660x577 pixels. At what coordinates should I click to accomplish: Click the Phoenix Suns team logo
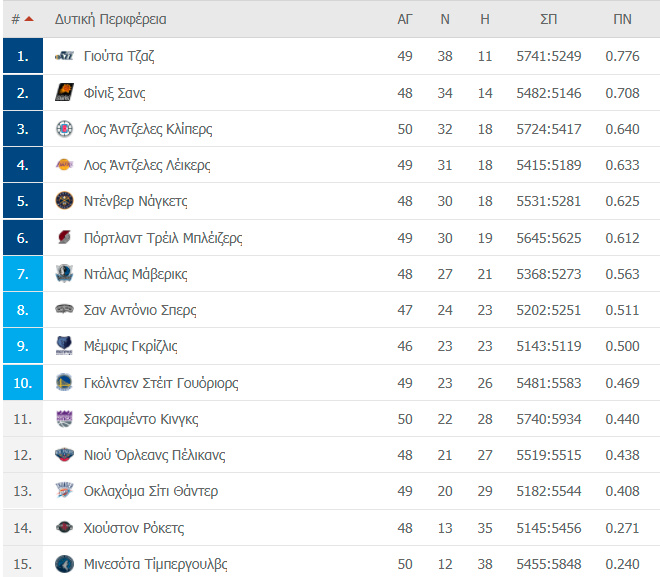pos(64,93)
